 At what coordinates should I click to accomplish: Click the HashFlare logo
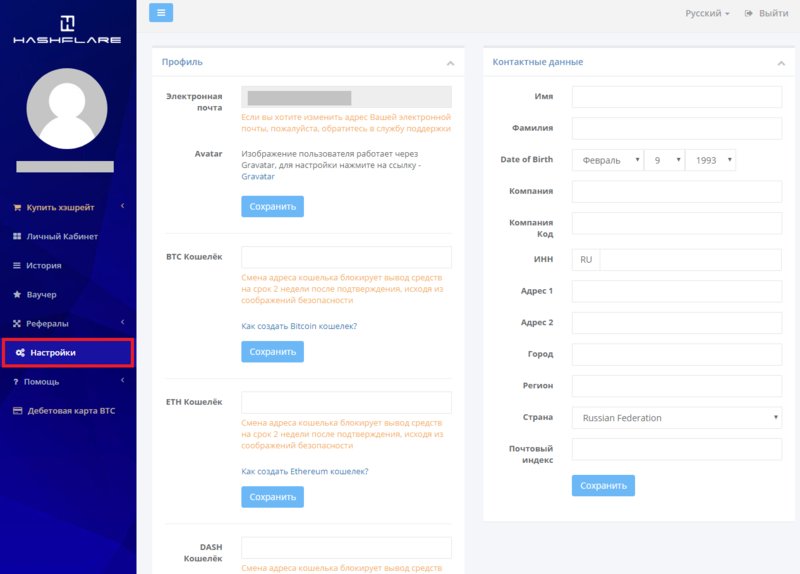(x=67, y=30)
